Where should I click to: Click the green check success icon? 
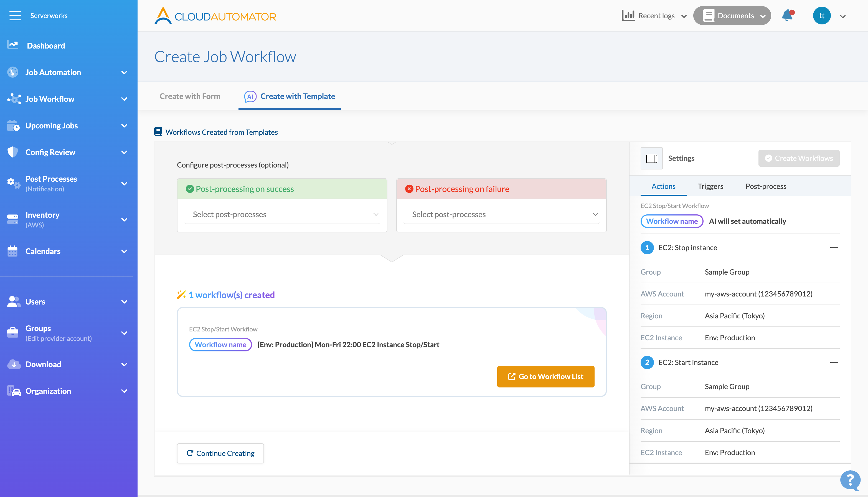click(190, 189)
